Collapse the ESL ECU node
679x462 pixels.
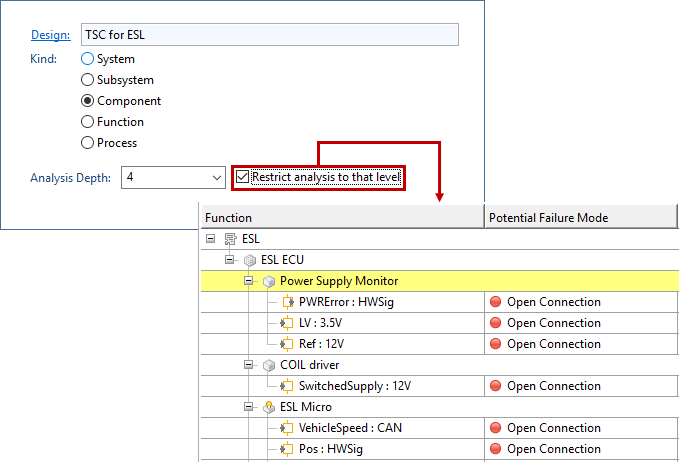[230, 260]
